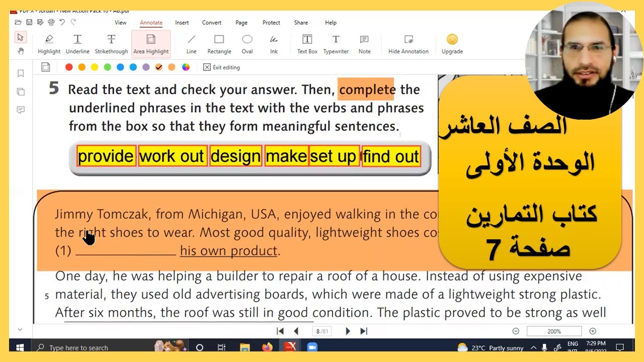Click the page number input field
This screenshot has height=362, width=644.
322,331
